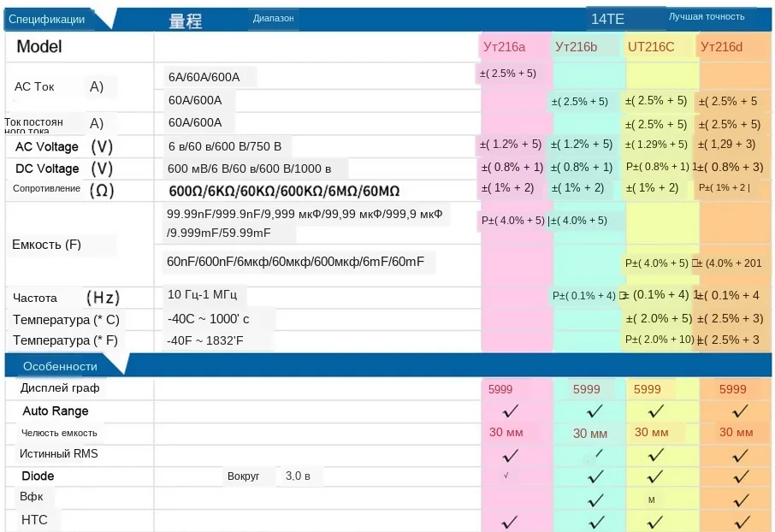Click the AC Ток row label
Screen dimensions: 775x532
coord(34,86)
